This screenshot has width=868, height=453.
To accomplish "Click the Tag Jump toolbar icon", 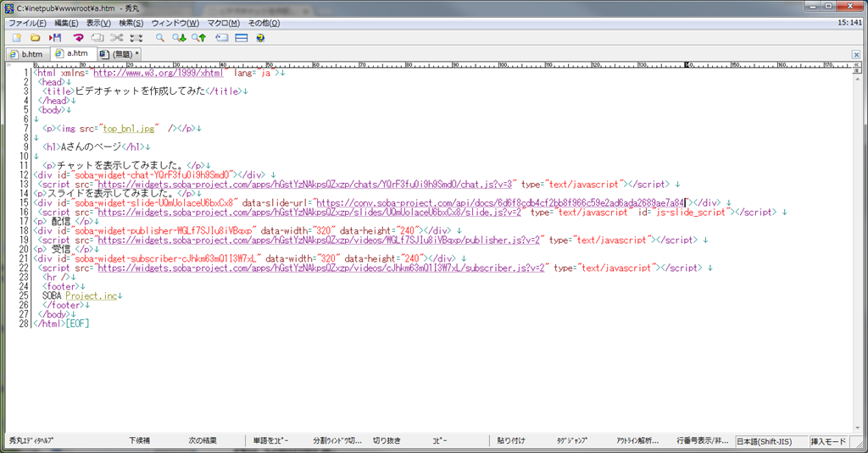I will click(x=222, y=37).
